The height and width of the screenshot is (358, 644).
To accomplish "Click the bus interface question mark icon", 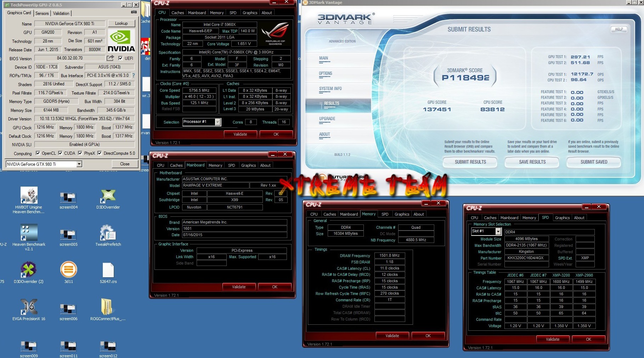I will tap(134, 75).
